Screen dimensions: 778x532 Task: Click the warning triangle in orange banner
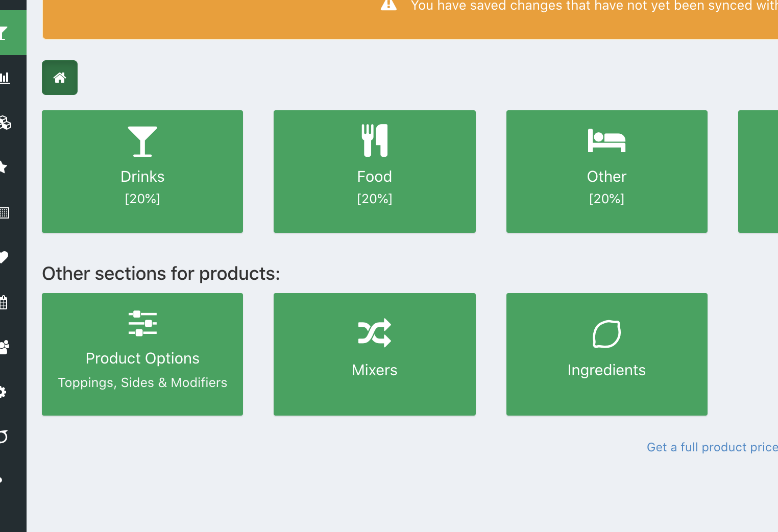[x=388, y=5]
